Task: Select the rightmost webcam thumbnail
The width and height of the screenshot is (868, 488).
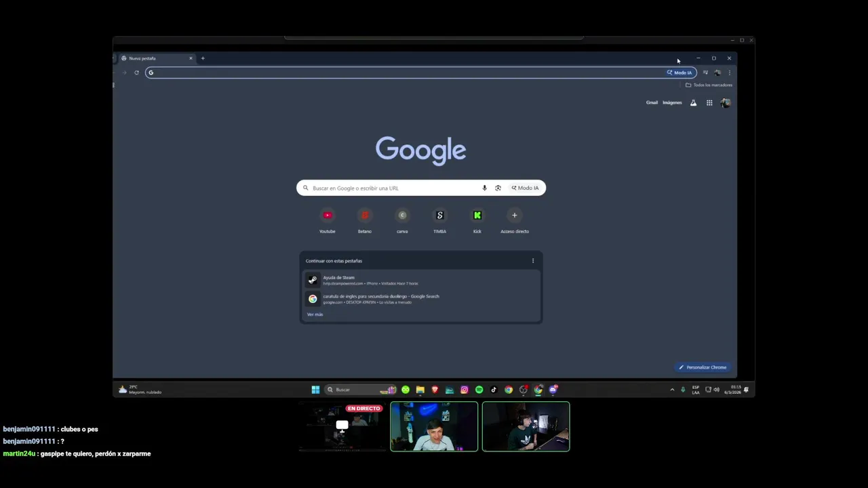Action: (x=526, y=426)
